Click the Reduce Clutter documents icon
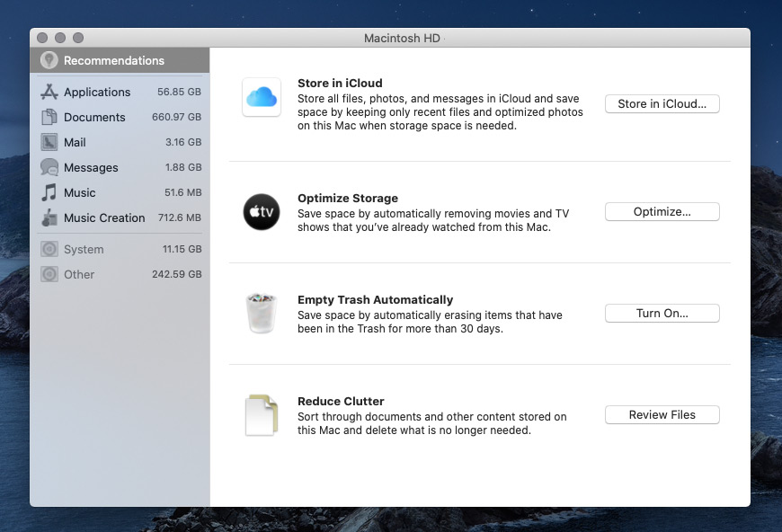The width and height of the screenshot is (782, 532). [x=262, y=415]
